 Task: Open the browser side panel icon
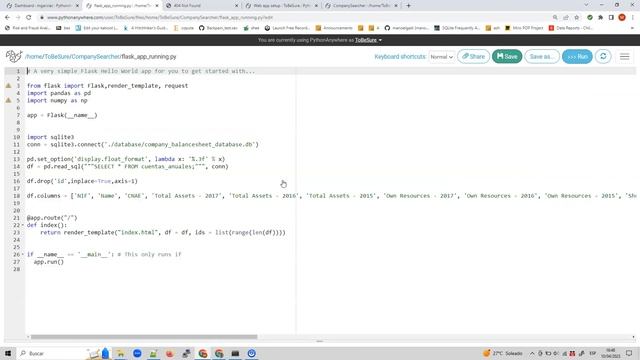pyautogui.click(x=611, y=18)
